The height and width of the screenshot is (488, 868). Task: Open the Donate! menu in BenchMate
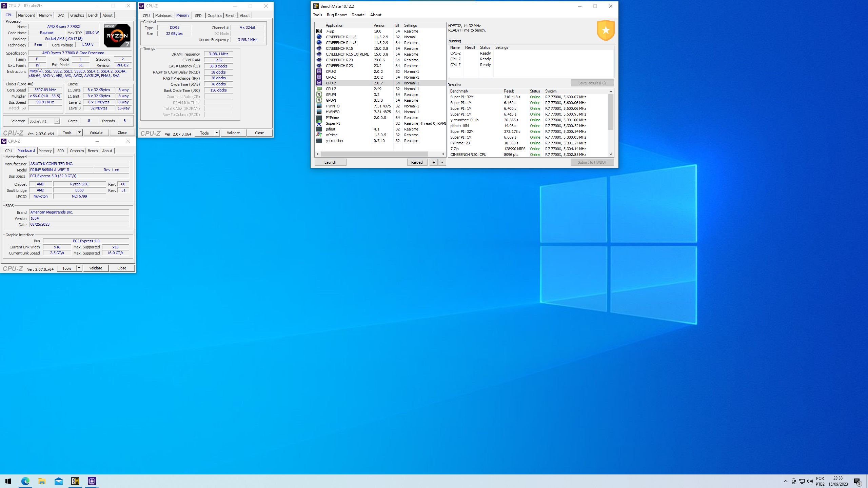358,15
